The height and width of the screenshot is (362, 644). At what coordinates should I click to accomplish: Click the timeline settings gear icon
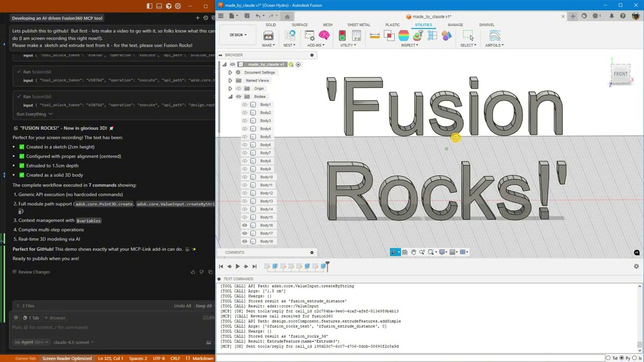[x=636, y=266]
